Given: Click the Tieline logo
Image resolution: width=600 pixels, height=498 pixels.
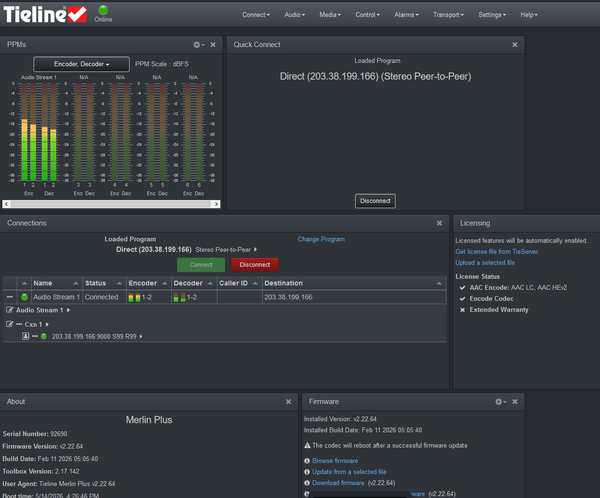Looking at the screenshot, I should [45, 15].
